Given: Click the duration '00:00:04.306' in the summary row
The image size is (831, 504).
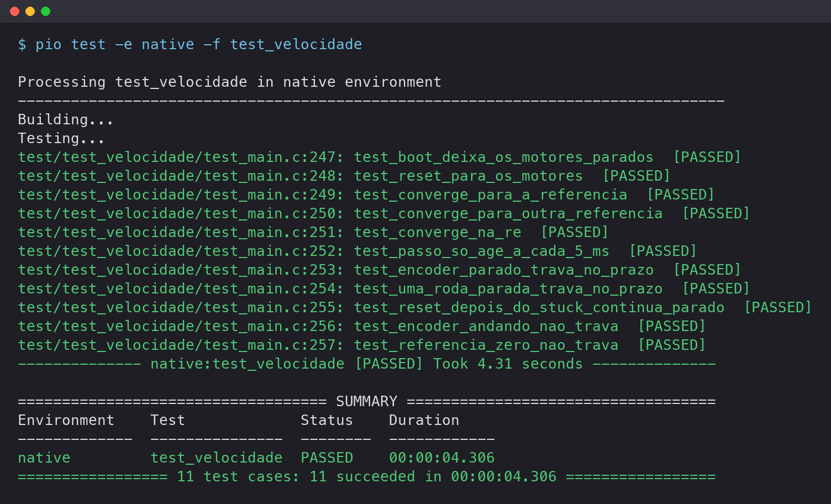Looking at the screenshot, I should tap(442, 458).
